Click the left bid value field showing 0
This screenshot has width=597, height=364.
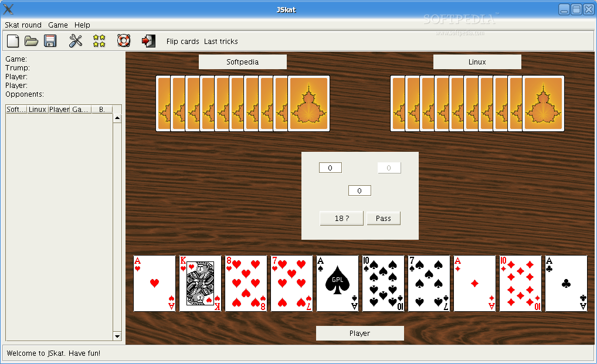330,168
